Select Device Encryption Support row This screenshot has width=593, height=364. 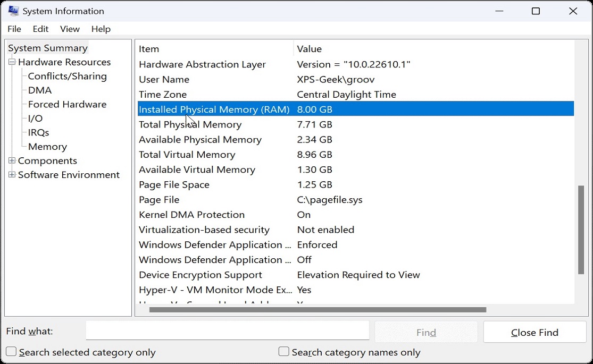[x=355, y=275]
